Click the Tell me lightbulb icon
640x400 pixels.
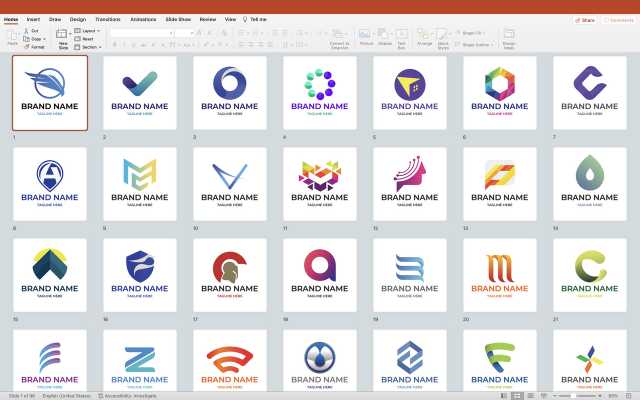pyautogui.click(x=244, y=19)
